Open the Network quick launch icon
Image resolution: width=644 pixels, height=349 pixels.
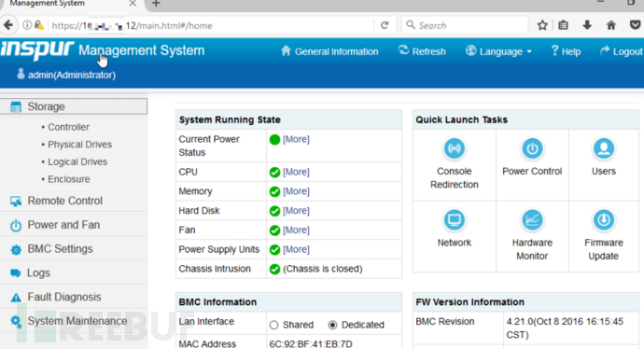(x=455, y=220)
